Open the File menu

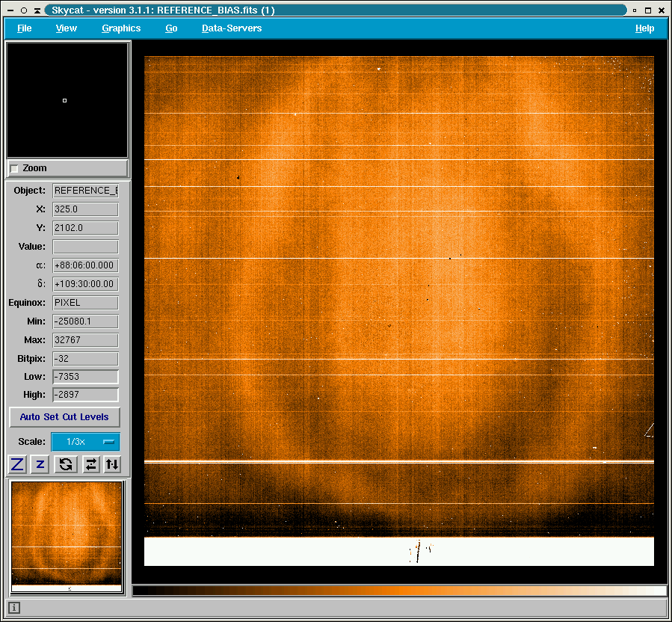pyautogui.click(x=25, y=28)
